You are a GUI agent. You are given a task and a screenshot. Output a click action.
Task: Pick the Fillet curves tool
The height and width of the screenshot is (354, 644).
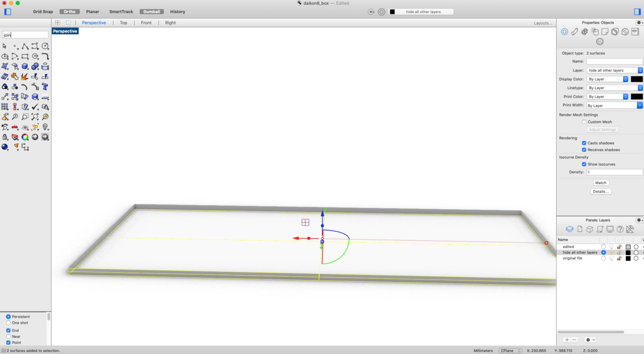45,56
